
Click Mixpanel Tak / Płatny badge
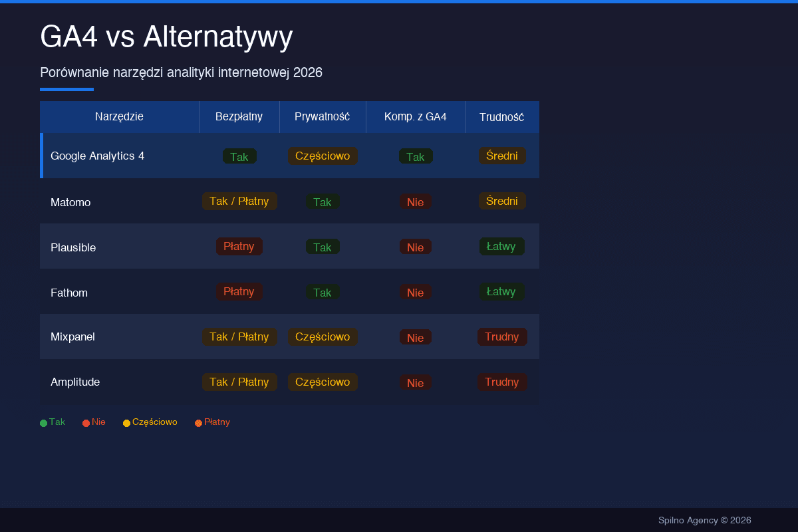pyautogui.click(x=239, y=336)
